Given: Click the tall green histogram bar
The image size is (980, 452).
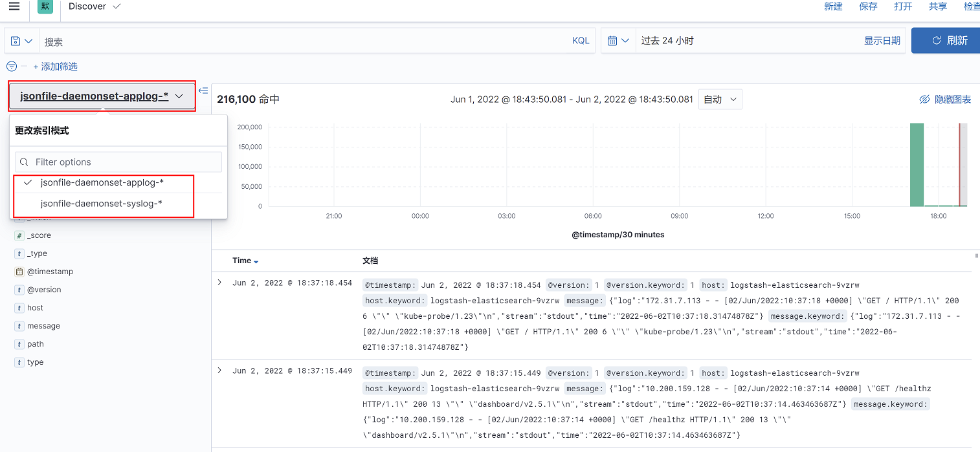Looking at the screenshot, I should 917,164.
